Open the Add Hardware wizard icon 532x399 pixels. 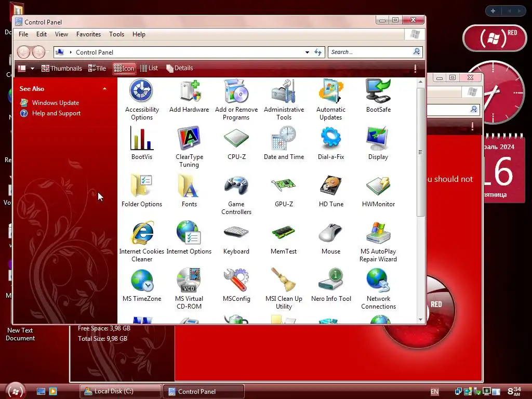(189, 91)
